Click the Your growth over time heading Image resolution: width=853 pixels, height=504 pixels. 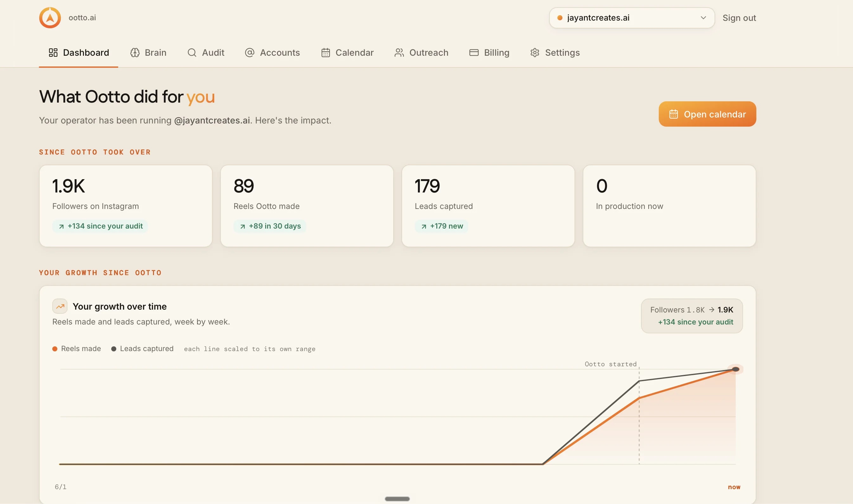[x=120, y=306]
